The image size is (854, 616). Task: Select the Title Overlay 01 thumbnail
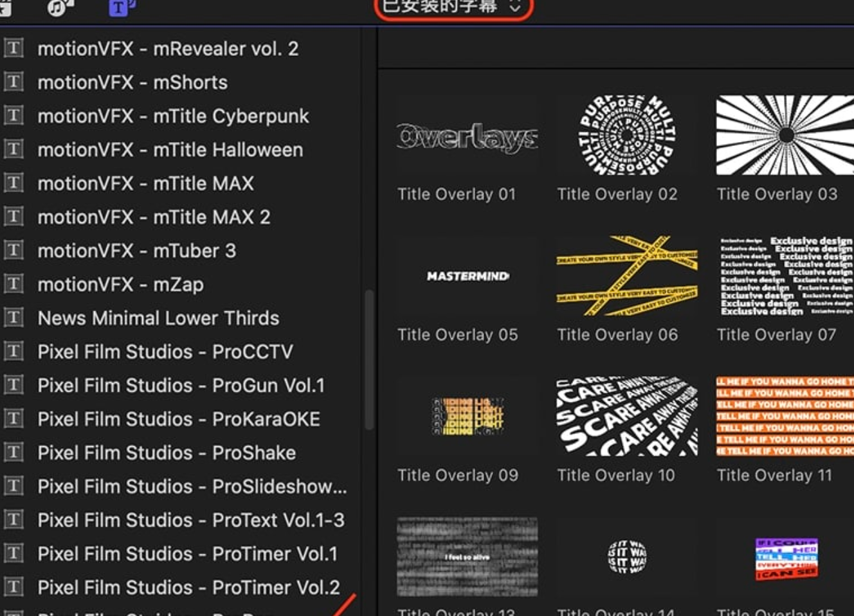point(468,136)
